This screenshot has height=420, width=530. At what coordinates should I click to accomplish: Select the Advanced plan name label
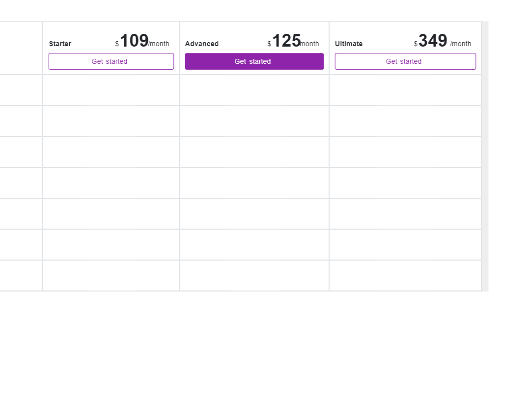[202, 44]
